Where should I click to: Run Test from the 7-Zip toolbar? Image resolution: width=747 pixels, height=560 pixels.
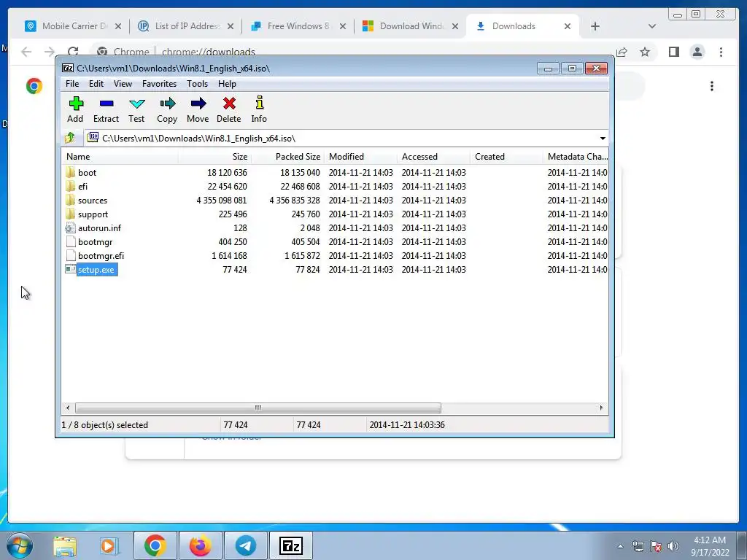(136, 109)
